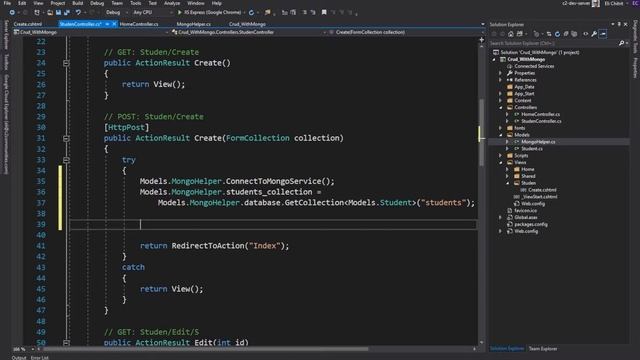This screenshot has width=640, height=360.
Task: Click Solution Explorer Home icon
Action: [x=511, y=34]
